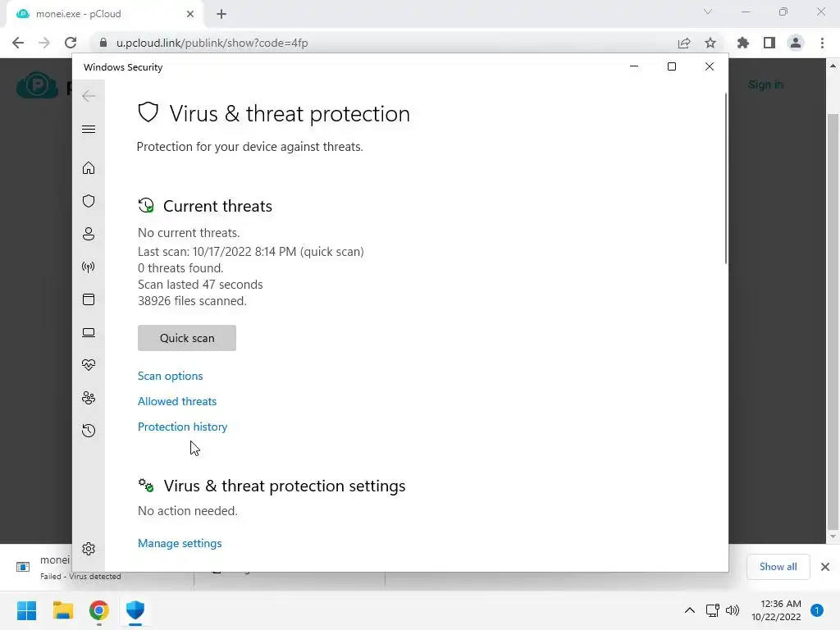
Task: Open Home in Windows Security sidebar
Action: pos(89,168)
